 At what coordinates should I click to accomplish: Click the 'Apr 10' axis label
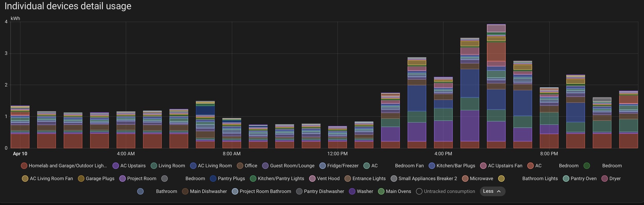coord(20,154)
